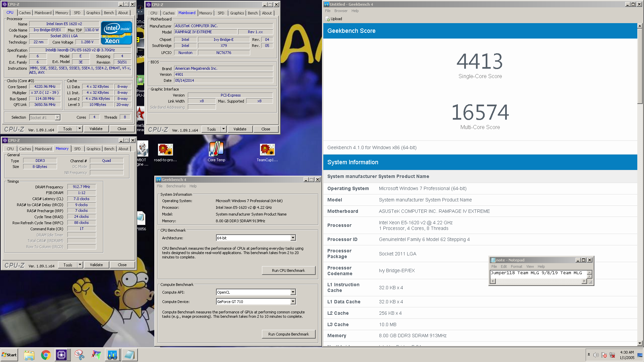Open the Edit menu in Notepad

503,266
